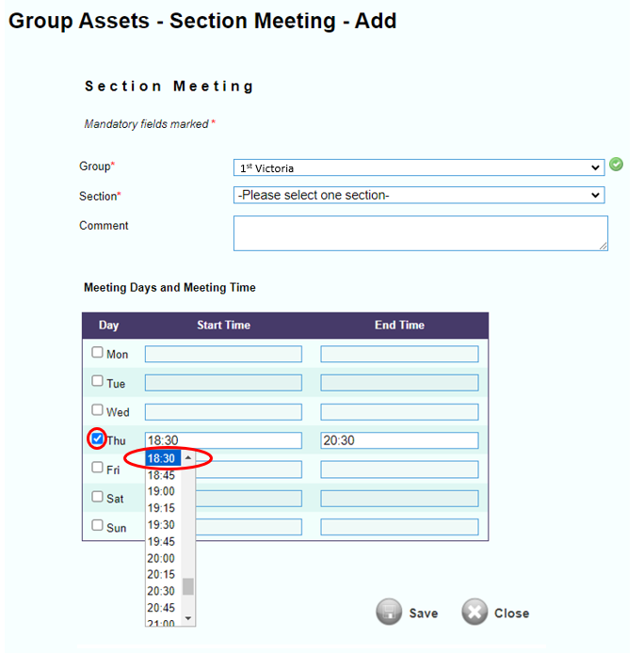Click the Save button label
644x653 pixels.
[x=424, y=613]
